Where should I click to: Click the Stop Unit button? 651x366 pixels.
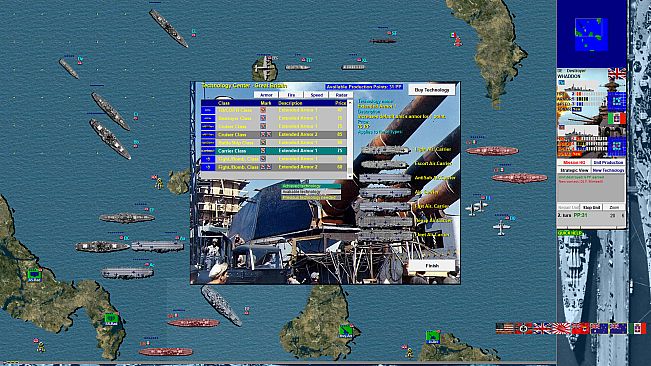click(x=592, y=207)
